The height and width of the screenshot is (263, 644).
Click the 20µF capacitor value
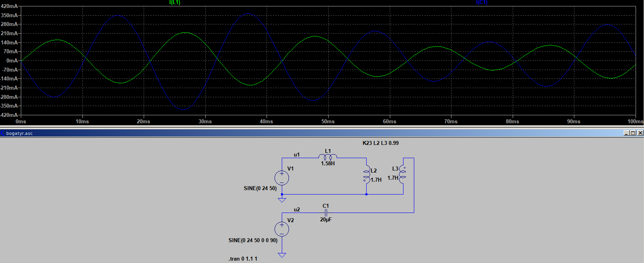tap(326, 219)
